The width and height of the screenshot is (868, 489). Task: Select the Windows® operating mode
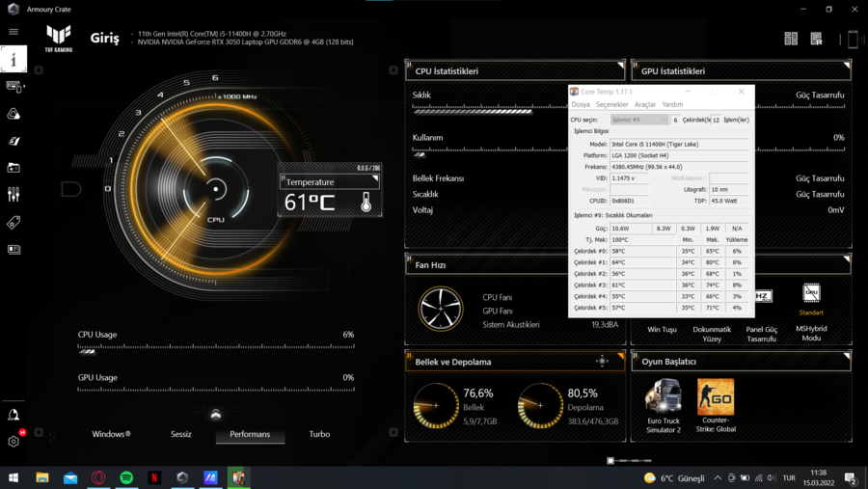pos(111,434)
